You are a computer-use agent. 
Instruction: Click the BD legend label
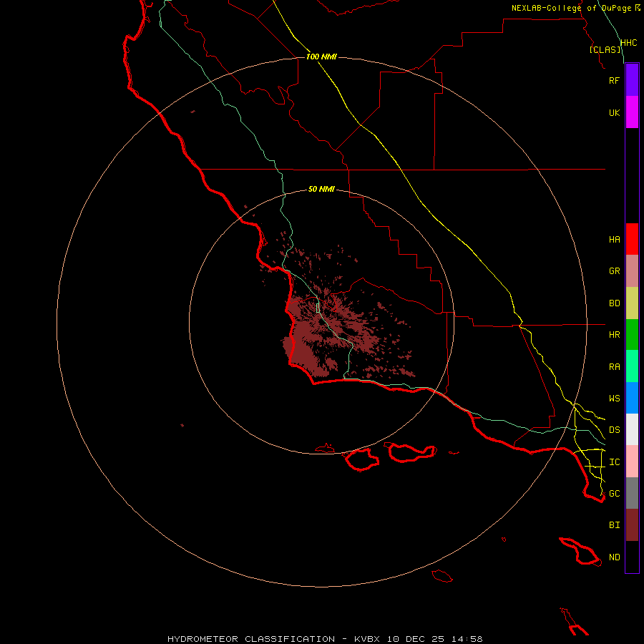click(x=615, y=303)
